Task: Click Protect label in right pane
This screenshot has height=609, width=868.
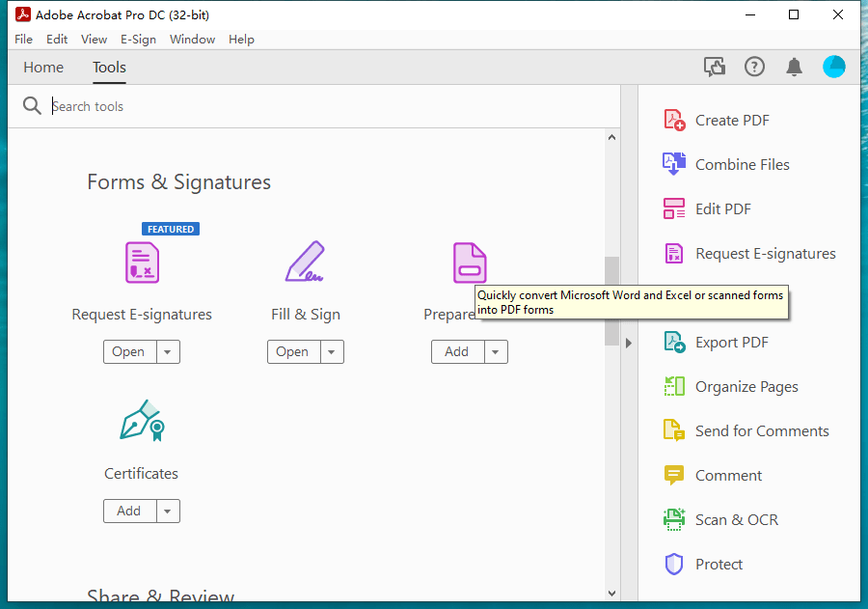Action: click(x=719, y=564)
